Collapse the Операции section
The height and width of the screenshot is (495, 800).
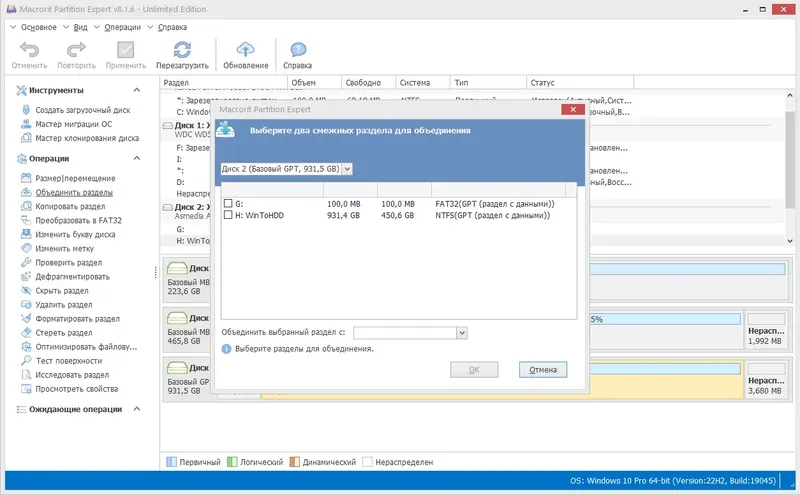tap(137, 158)
